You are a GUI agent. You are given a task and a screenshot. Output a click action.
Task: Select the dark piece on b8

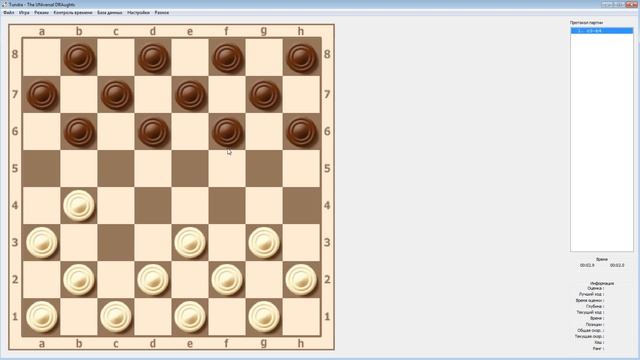click(79, 58)
